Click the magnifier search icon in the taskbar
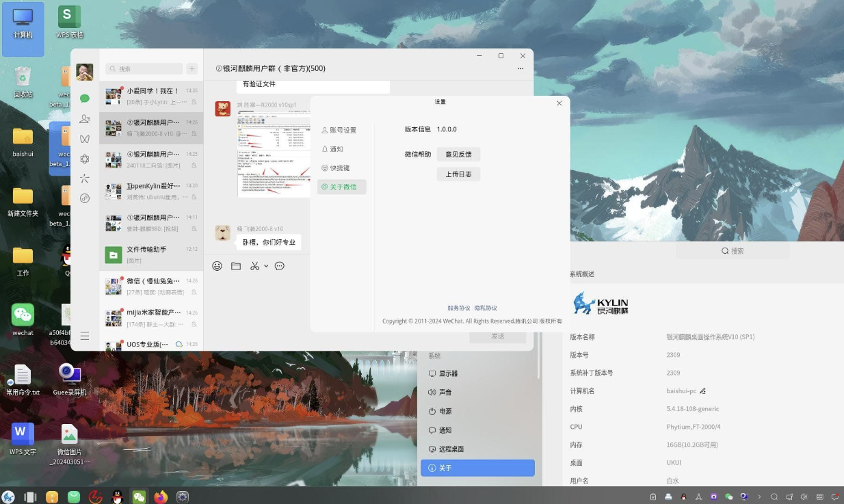 point(775,496)
